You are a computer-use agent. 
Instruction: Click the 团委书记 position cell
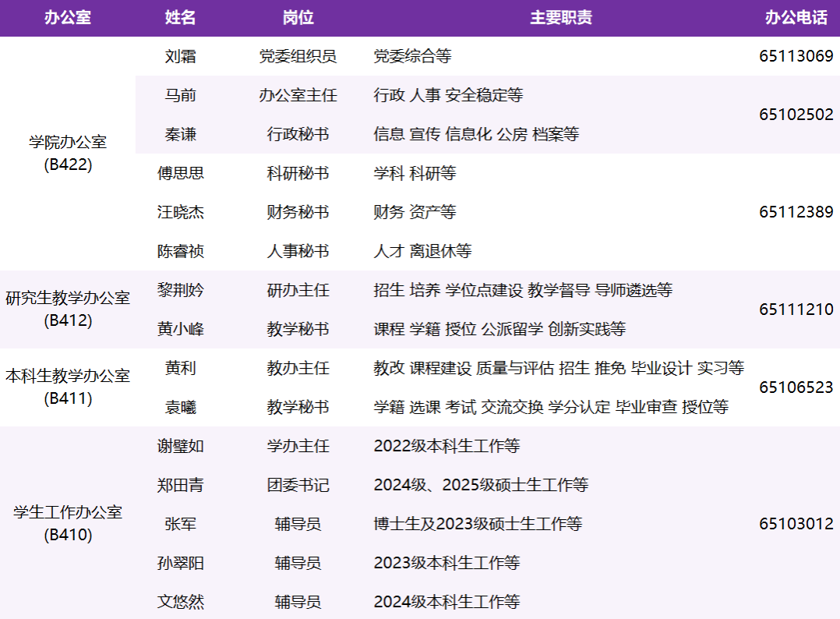pyautogui.click(x=298, y=485)
